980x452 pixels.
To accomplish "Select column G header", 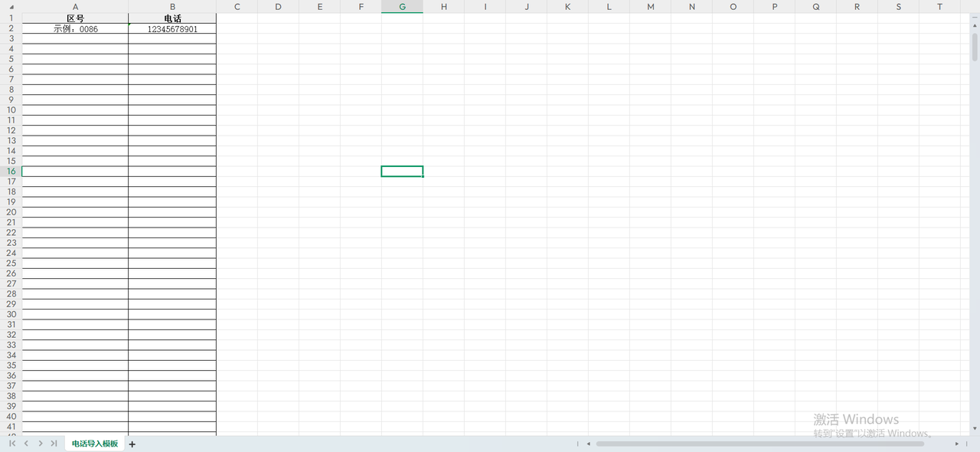I will point(402,7).
